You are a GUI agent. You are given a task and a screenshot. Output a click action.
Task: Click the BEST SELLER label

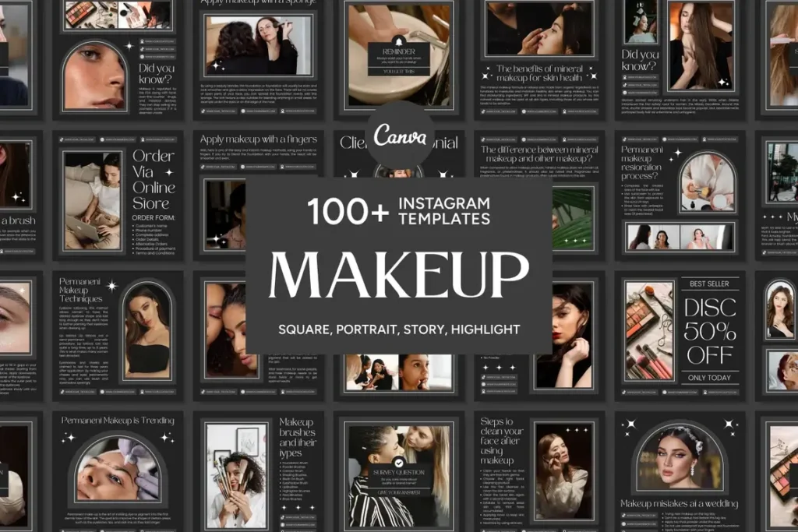click(x=709, y=284)
